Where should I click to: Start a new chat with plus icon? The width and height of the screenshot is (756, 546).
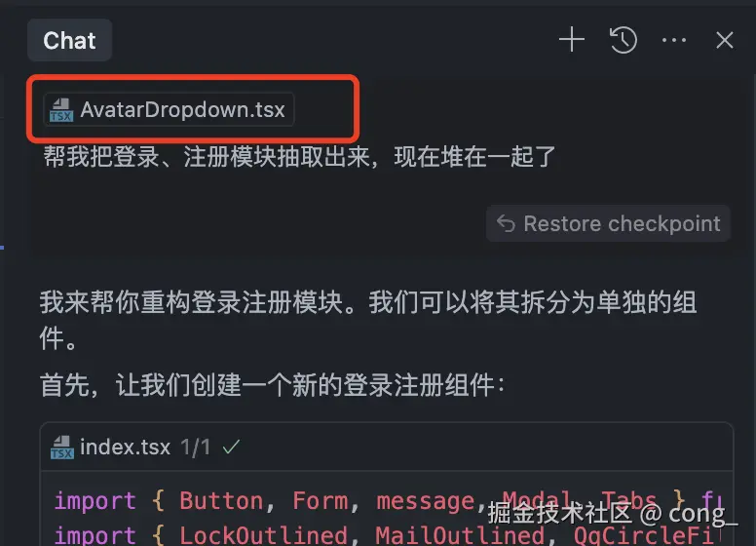pos(572,40)
